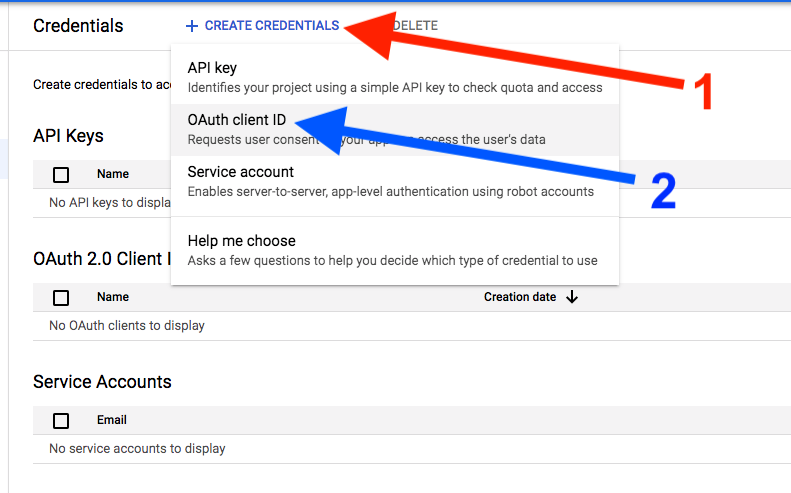
Task: Tick the API Keys select-all checkbox
Action: coord(61,175)
